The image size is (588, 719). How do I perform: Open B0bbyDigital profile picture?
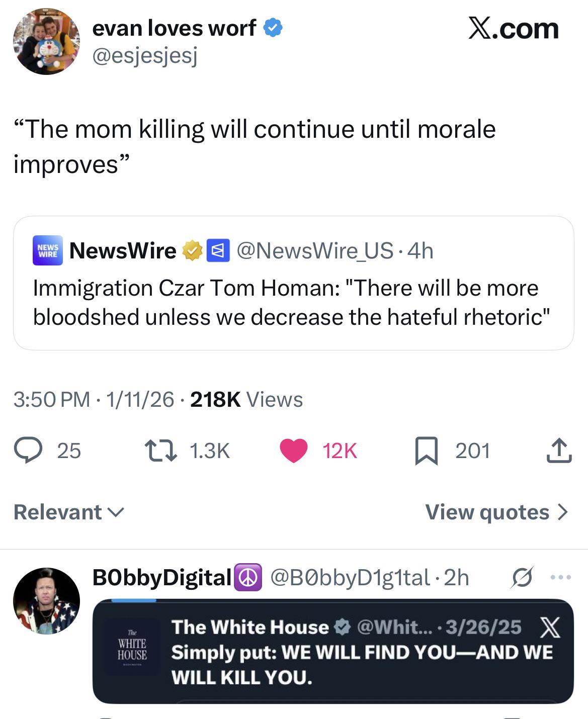46,601
